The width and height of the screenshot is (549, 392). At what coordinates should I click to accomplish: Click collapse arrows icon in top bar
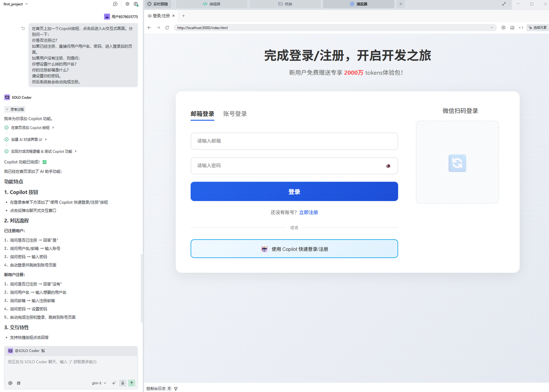(504, 4)
